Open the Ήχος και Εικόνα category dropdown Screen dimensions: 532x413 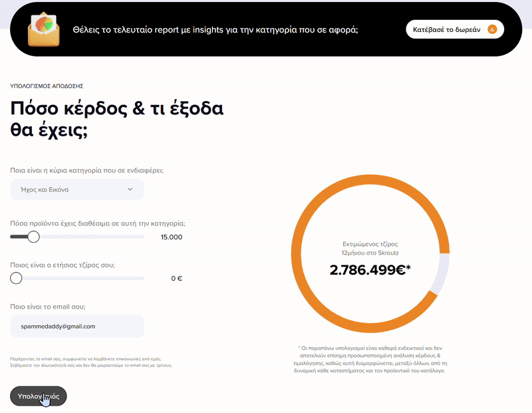pos(77,190)
